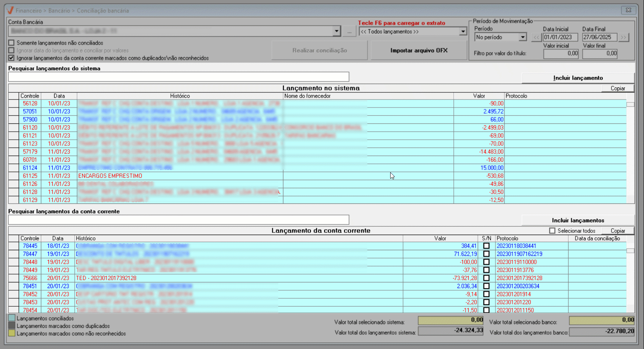Go to previous period with << button
The width and height of the screenshot is (644, 349).
tap(536, 37)
